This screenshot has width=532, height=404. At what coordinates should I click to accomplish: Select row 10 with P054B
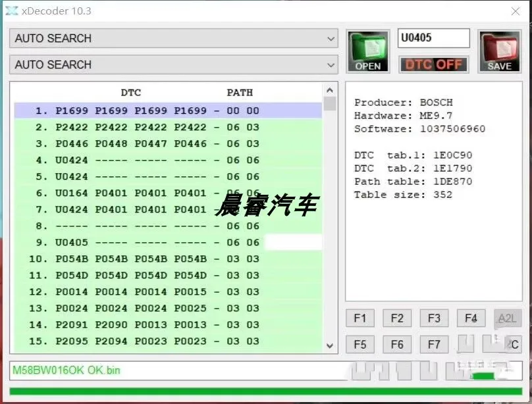point(168,259)
